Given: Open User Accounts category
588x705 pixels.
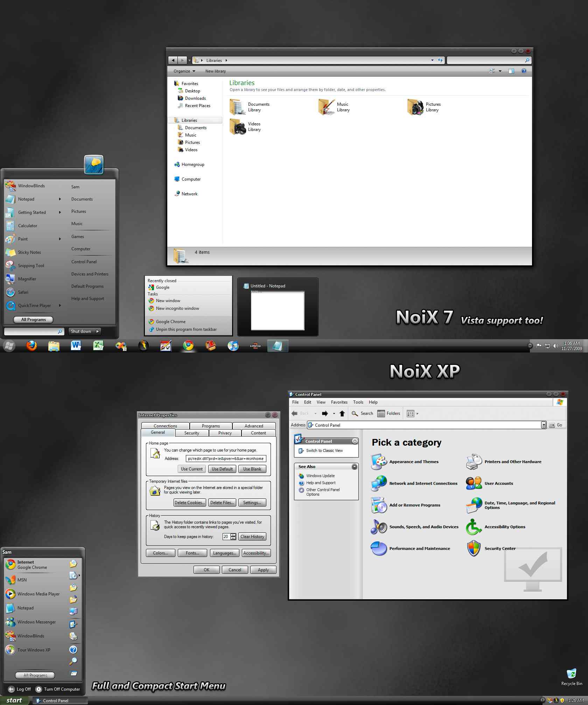Looking at the screenshot, I should pyautogui.click(x=490, y=483).
